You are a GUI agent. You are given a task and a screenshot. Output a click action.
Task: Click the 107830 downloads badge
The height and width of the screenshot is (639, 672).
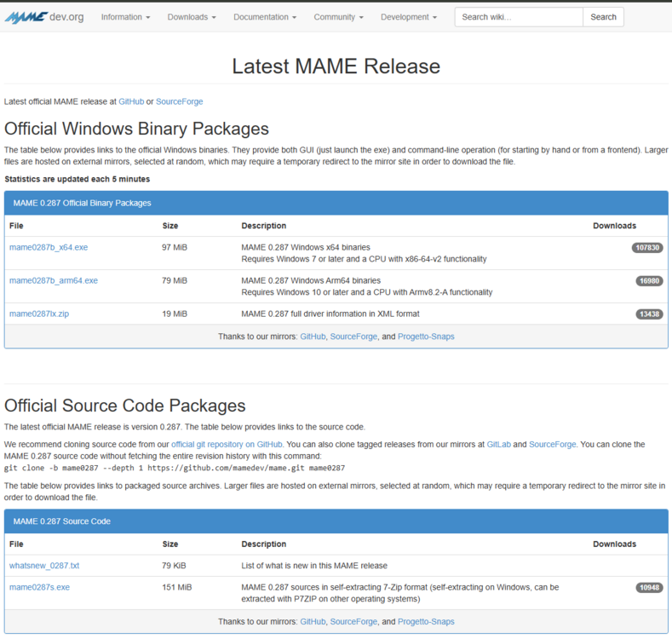coord(647,248)
